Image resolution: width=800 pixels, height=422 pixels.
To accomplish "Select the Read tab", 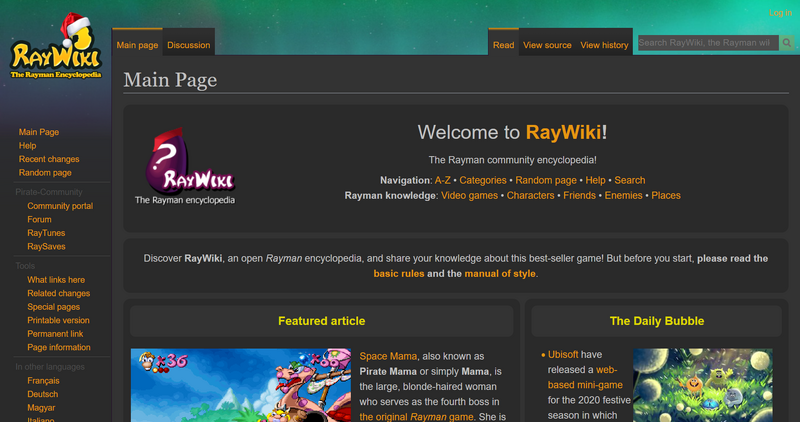I will pyautogui.click(x=504, y=45).
